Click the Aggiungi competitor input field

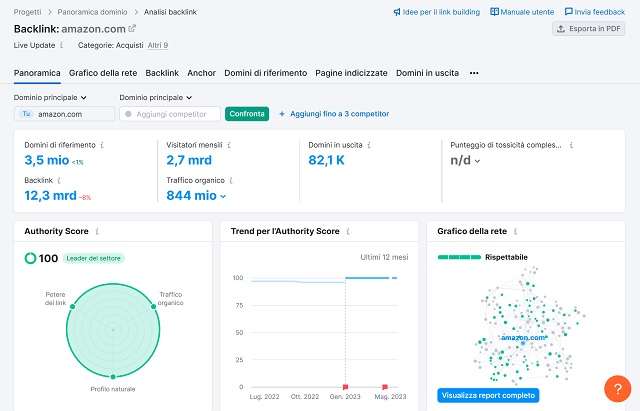[x=169, y=114]
